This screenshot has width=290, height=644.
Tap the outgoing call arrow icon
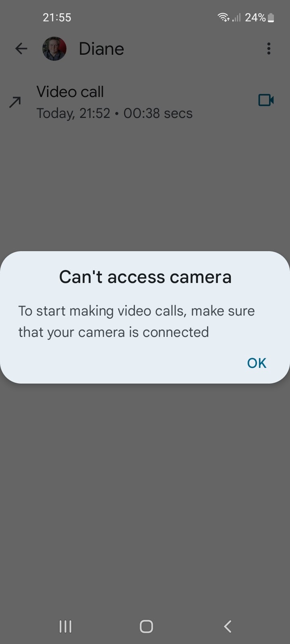pyautogui.click(x=15, y=102)
